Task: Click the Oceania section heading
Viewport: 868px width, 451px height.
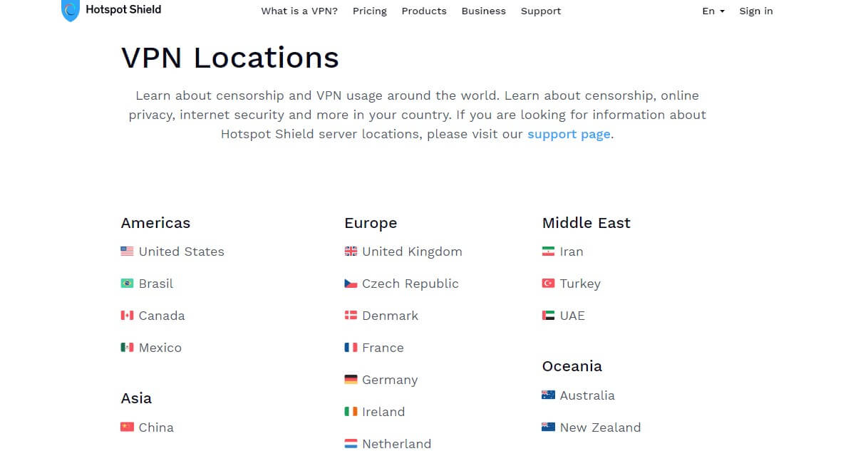Action: pyautogui.click(x=572, y=366)
